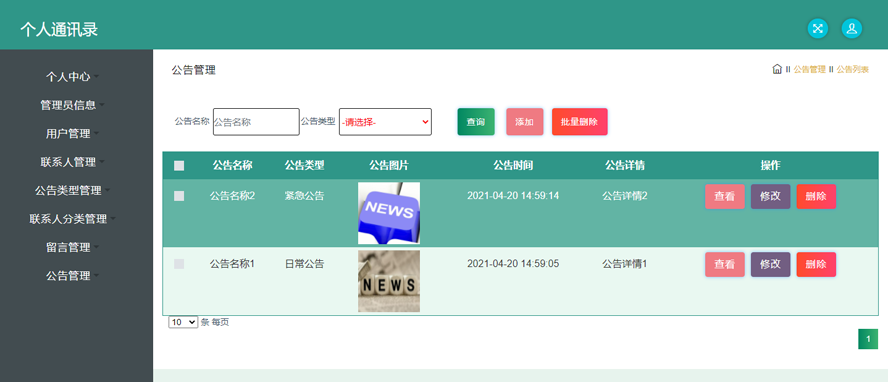Click the 公告图片 column header
Viewport: 888px width, 382px height.
click(x=389, y=165)
